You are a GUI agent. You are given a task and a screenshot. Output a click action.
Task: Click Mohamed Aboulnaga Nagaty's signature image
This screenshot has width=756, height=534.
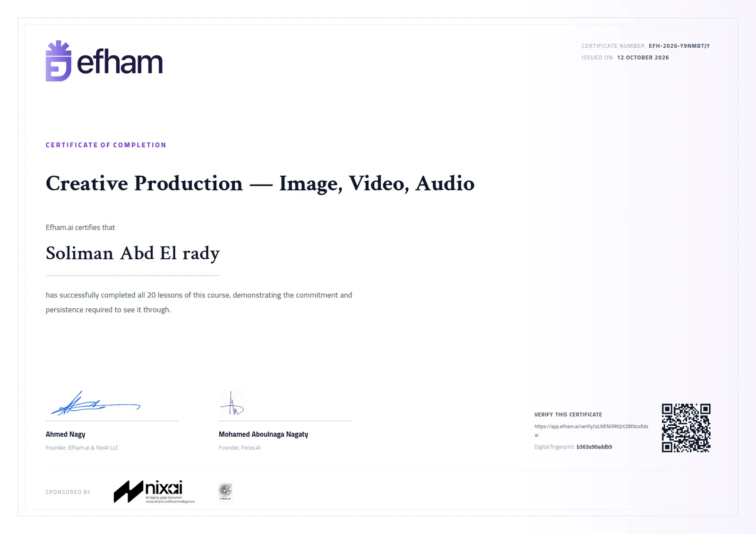[x=232, y=403]
